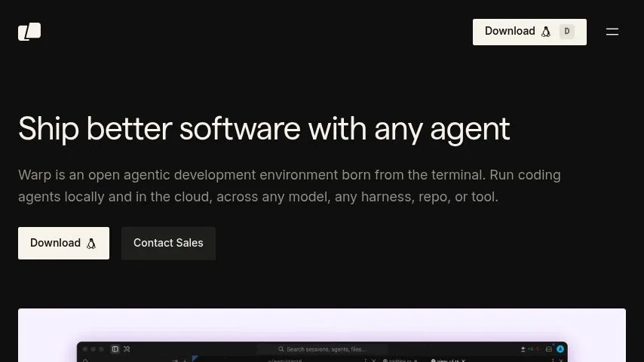Click the D shortcut key badge
This screenshot has width=644, height=362.
[567, 31]
